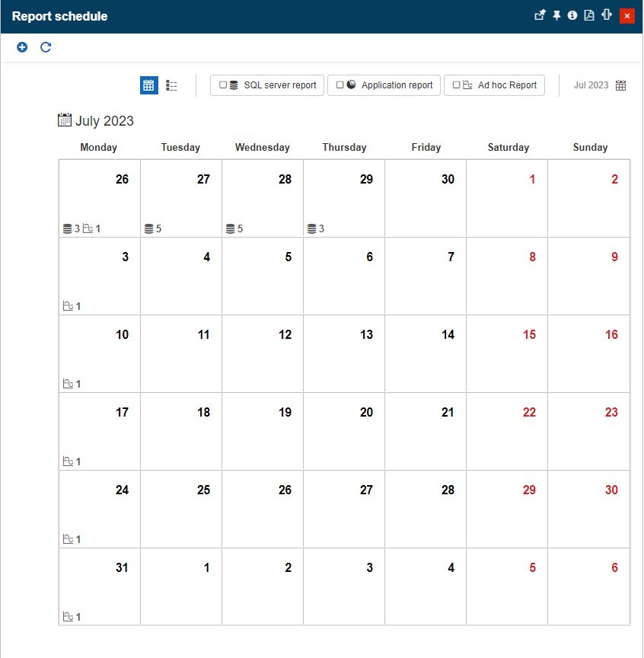Select the calendar view icon
This screenshot has height=658, width=644.
point(148,85)
